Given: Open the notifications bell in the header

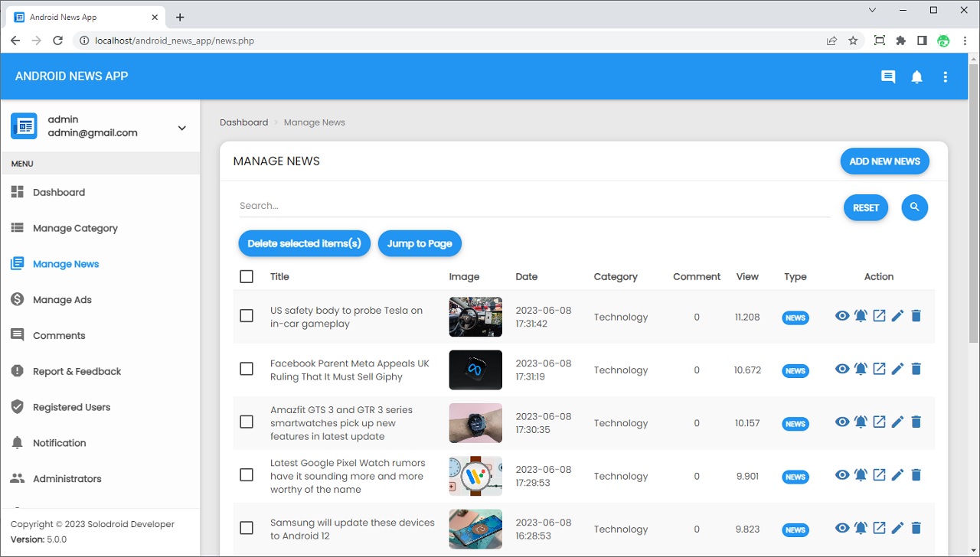Looking at the screenshot, I should pyautogui.click(x=916, y=77).
